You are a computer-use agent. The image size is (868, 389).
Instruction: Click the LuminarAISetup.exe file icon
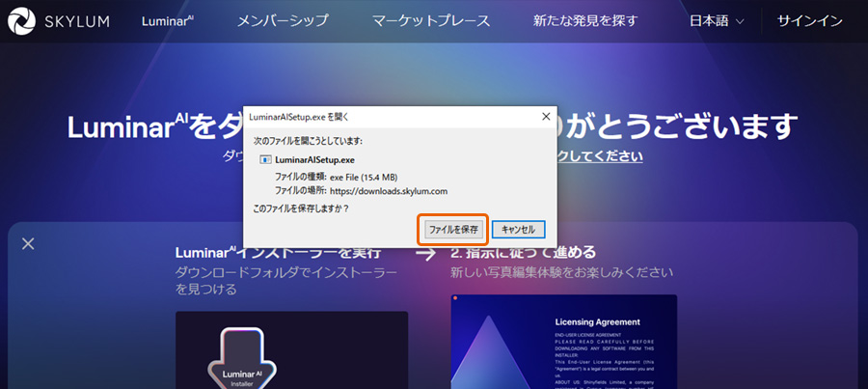266,159
